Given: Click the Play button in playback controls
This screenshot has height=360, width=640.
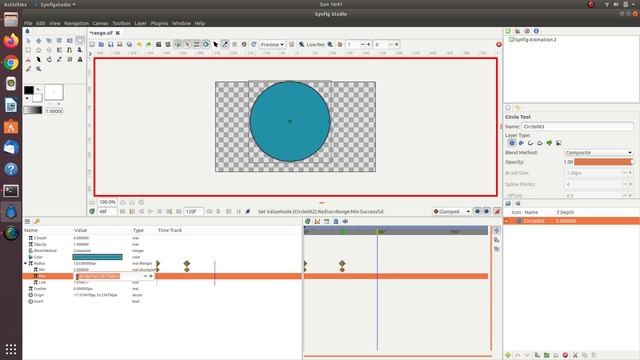Looking at the screenshot, I should (x=151, y=211).
